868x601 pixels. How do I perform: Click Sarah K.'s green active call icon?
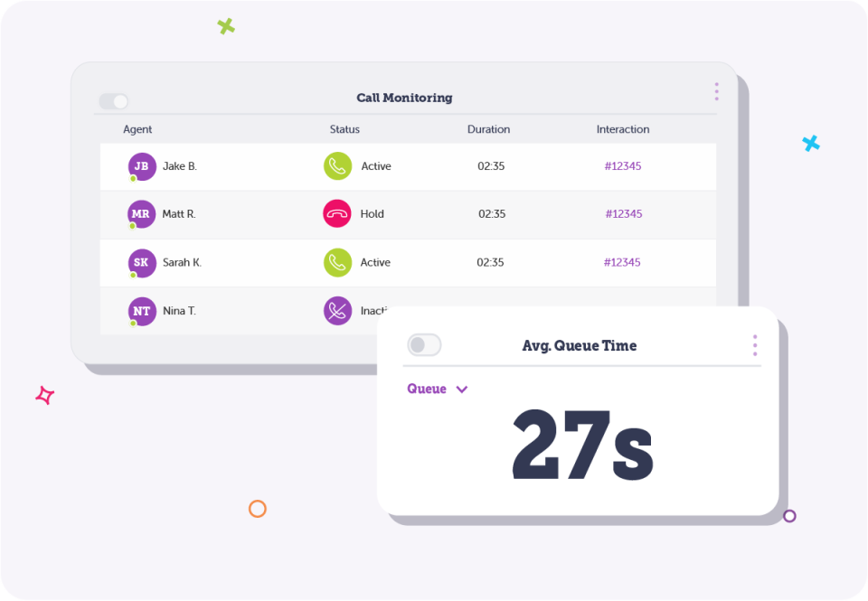click(337, 262)
